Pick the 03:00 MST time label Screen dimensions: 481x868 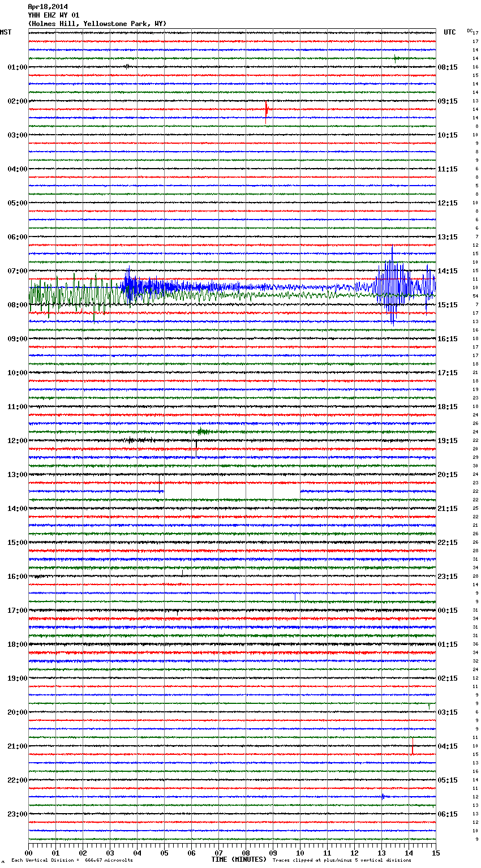point(17,135)
